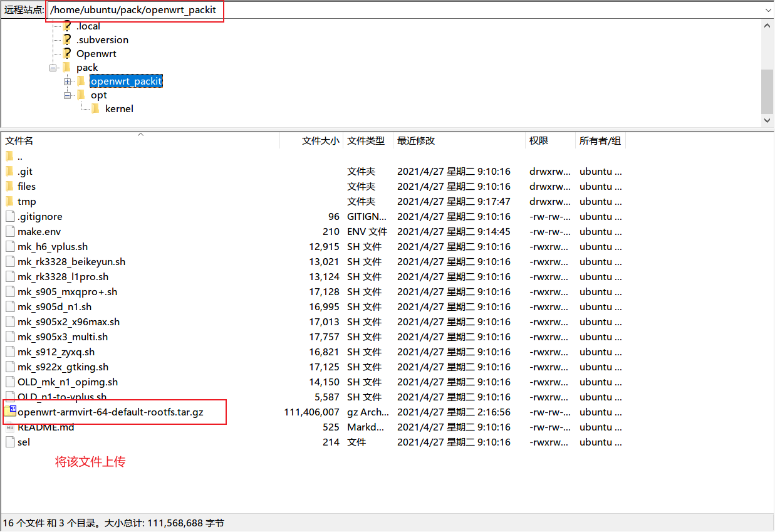Click the tmp folder icon

[x=9, y=202]
